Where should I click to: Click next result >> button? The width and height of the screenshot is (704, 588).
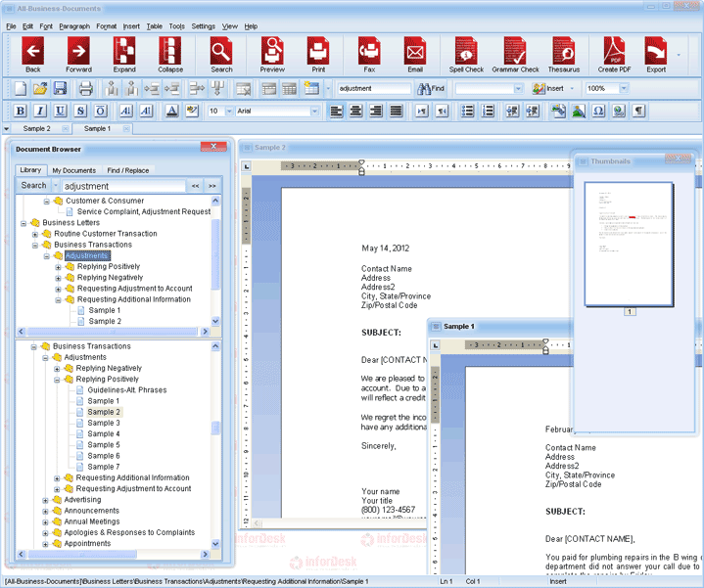[211, 186]
